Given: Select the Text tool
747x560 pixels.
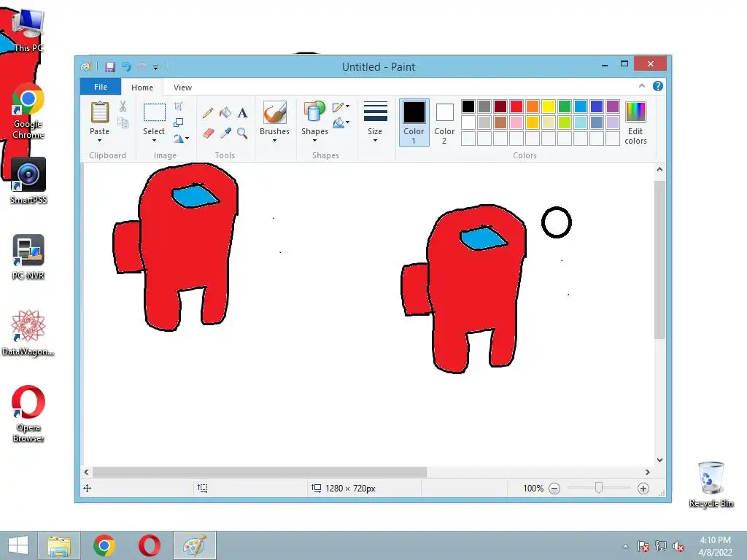Looking at the screenshot, I should (242, 113).
